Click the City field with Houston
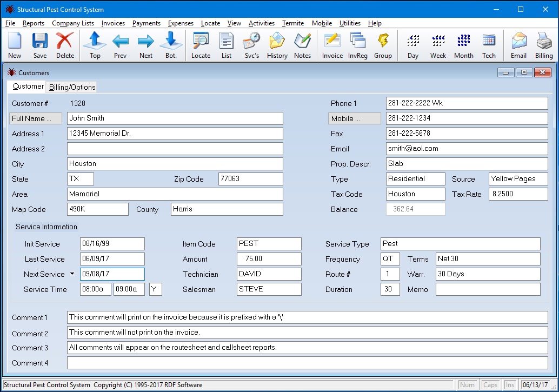This screenshot has width=559, height=392. tap(175, 164)
